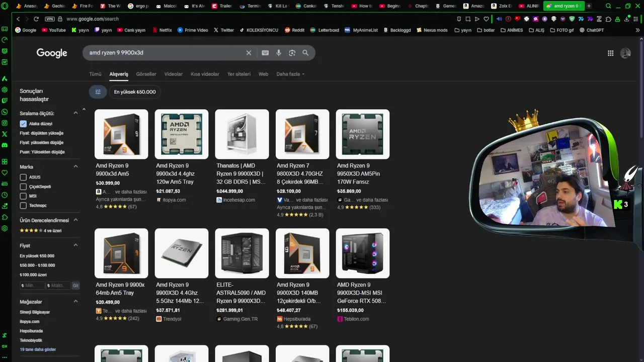Add page to bookmarks heart in toolbar
This screenshot has width=644, height=362.
[486, 19]
